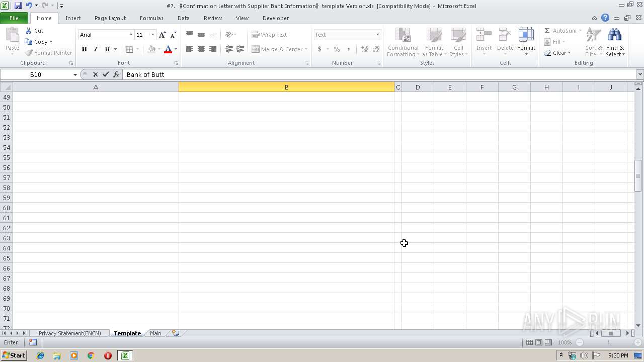The width and height of the screenshot is (644, 362).
Task: Click the Cut scissors command
Action: [34, 31]
